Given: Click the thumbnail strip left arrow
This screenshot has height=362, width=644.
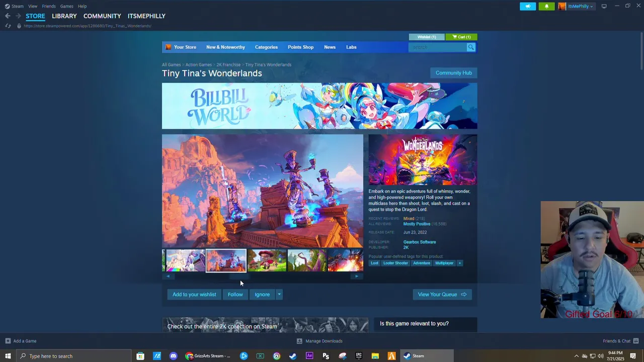Looking at the screenshot, I should pos(168,276).
